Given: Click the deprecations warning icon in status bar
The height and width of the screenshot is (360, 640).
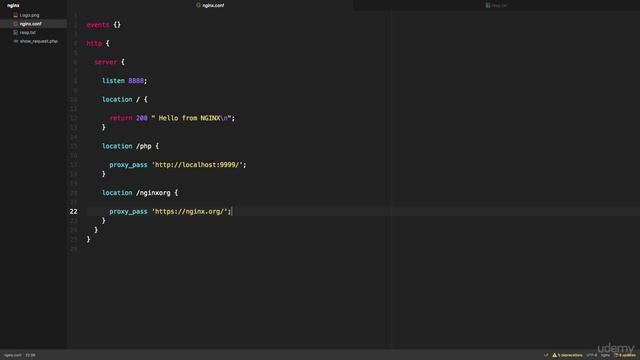Looking at the screenshot, I should (x=554, y=355).
